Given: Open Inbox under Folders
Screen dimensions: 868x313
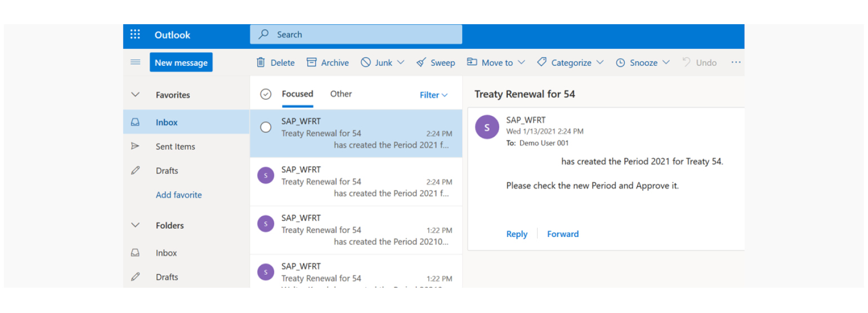Looking at the screenshot, I should [x=186, y=253].
